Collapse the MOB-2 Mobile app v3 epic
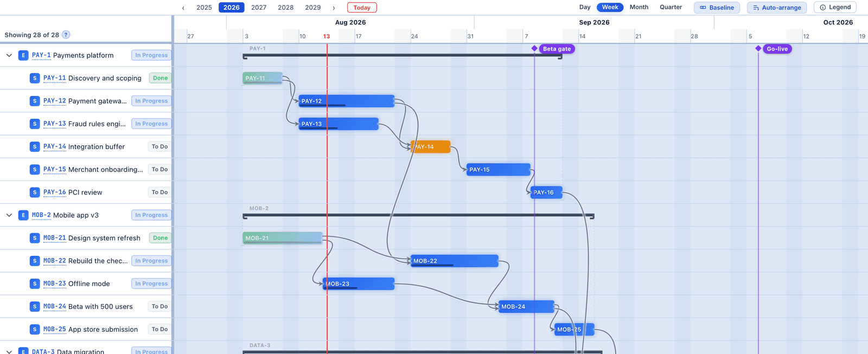Viewport: 868px width, 354px height. tap(9, 215)
